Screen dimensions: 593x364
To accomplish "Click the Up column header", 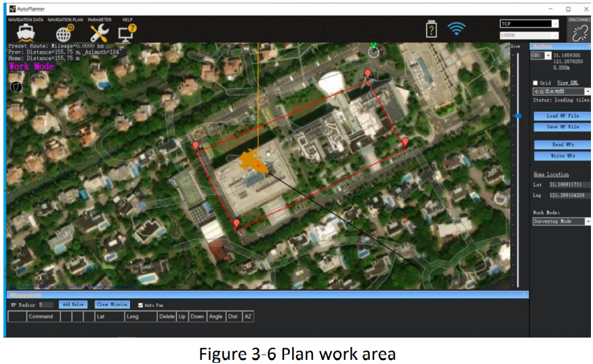I will (x=182, y=317).
